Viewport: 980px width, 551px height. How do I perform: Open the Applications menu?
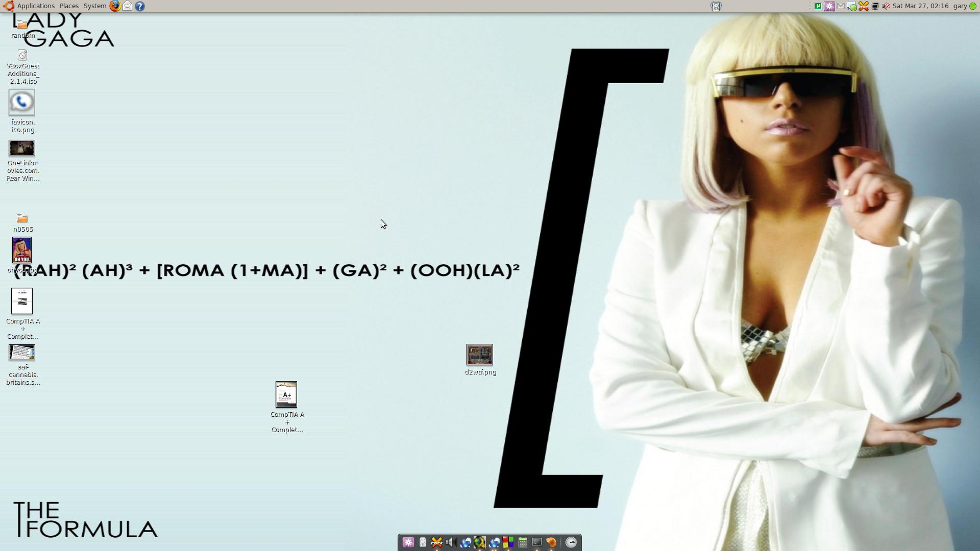pos(35,6)
